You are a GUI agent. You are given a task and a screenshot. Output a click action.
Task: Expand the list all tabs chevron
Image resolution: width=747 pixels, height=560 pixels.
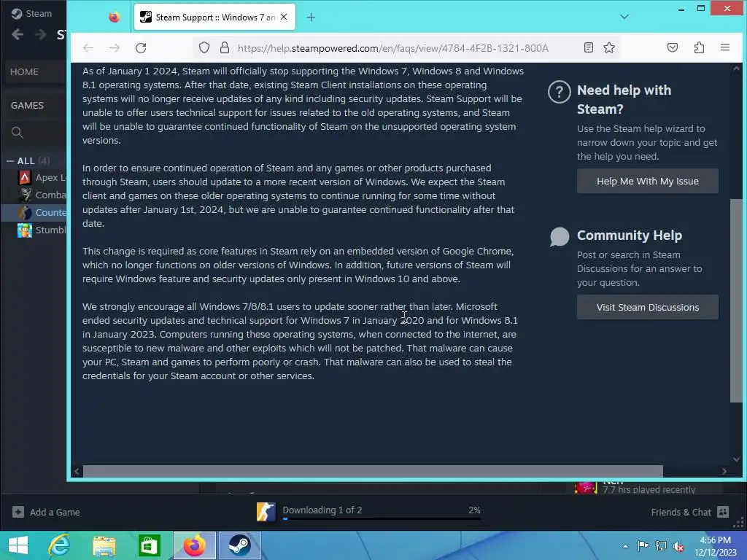[x=624, y=17]
